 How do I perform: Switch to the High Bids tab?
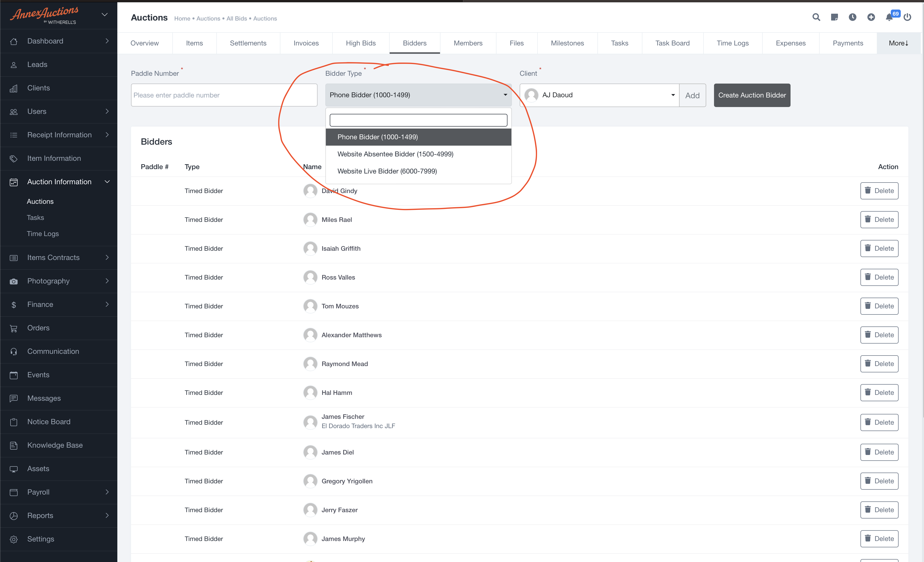click(x=360, y=43)
